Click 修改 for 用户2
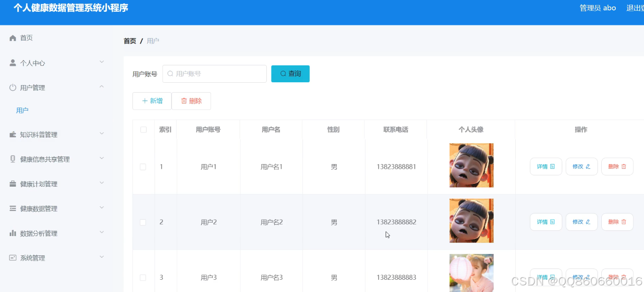The width and height of the screenshot is (644, 292). [582, 222]
